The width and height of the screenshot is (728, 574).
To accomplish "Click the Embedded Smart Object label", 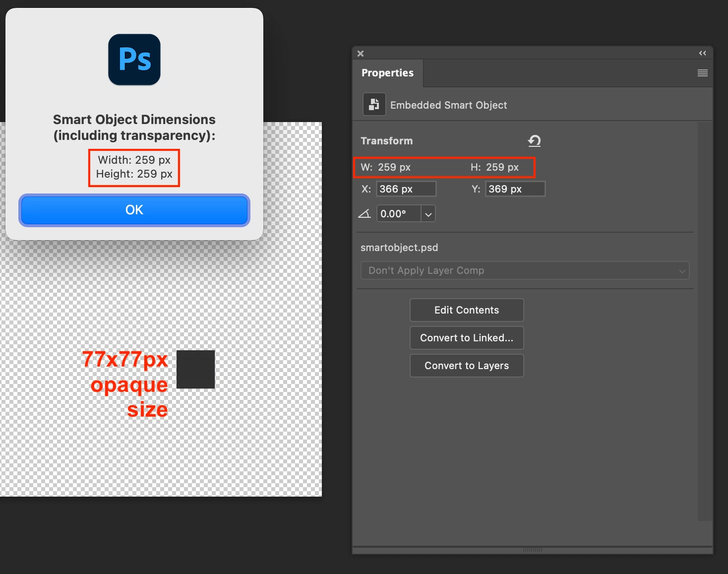I will (448, 105).
